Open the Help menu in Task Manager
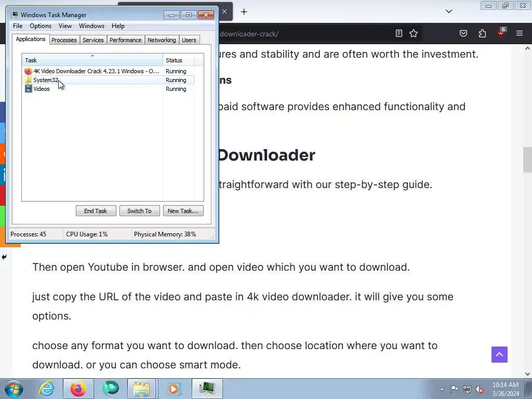The height and width of the screenshot is (399, 532). pos(118,26)
